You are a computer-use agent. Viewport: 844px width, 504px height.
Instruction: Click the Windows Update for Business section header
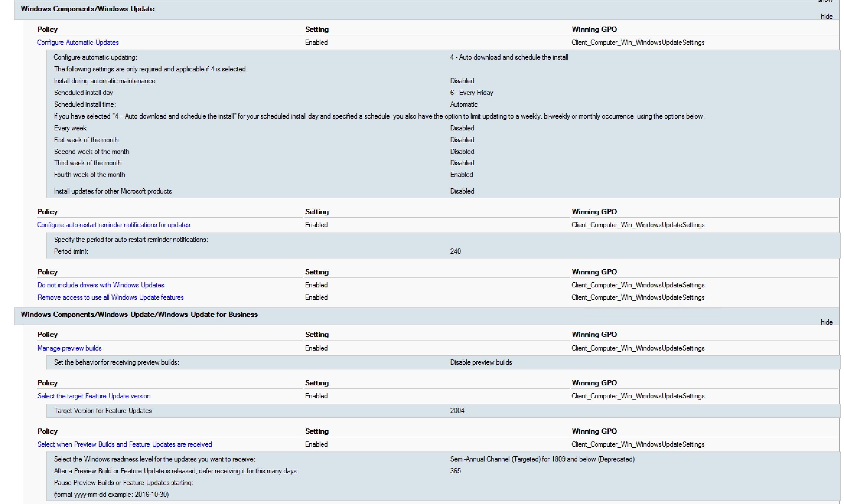coord(139,315)
